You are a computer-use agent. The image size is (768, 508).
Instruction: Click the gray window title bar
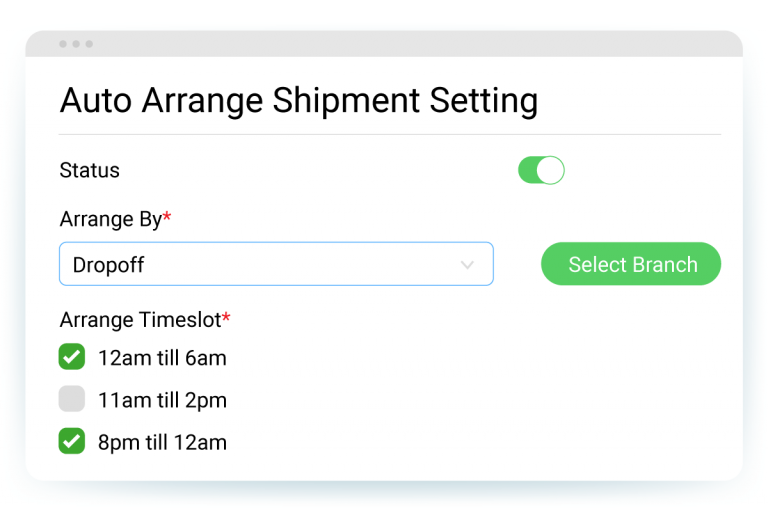400,44
